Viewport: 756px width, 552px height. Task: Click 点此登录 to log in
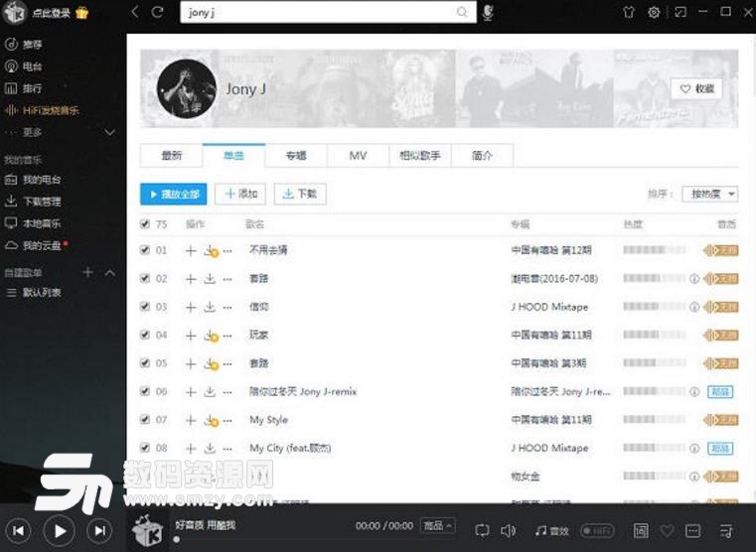pos(51,13)
